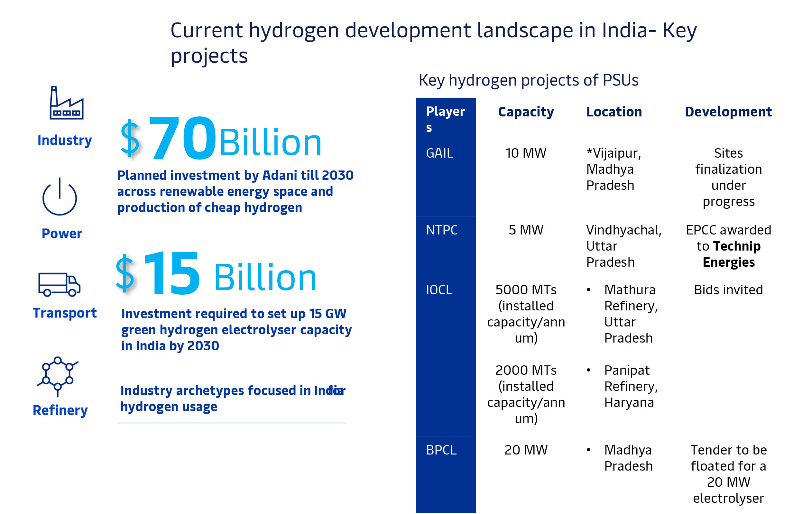Click the Capacity column header

point(526,112)
